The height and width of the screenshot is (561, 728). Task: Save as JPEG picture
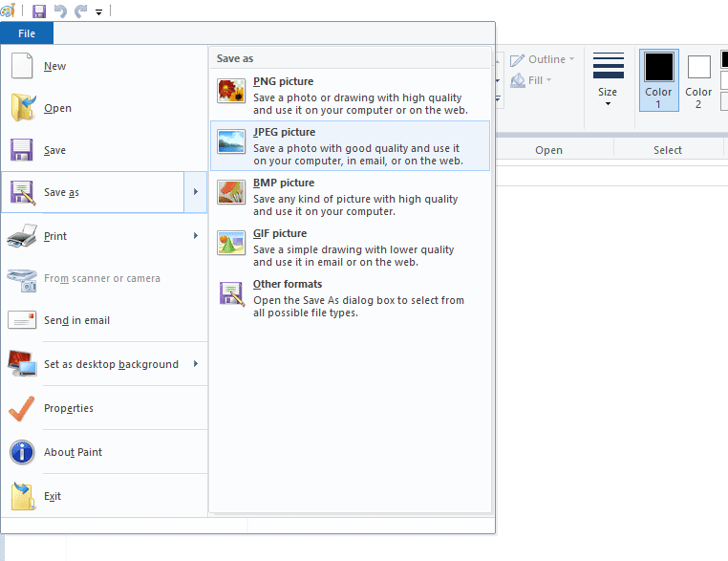[x=350, y=146]
